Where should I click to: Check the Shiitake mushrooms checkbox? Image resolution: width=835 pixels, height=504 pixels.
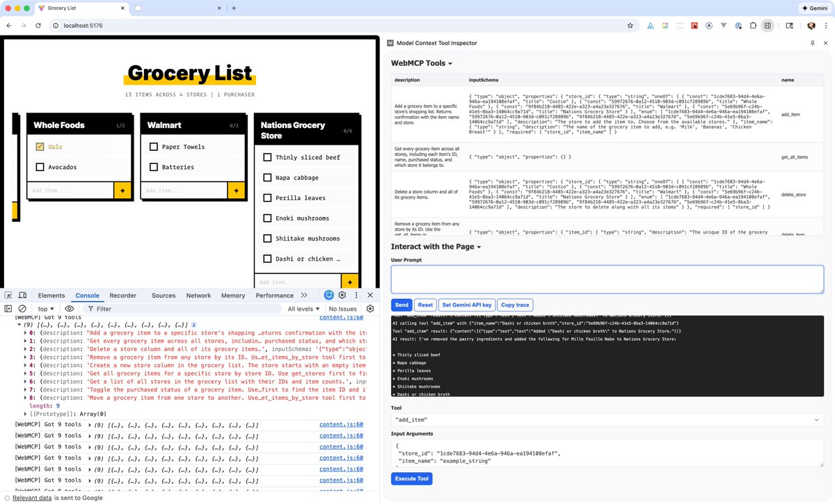tap(267, 238)
